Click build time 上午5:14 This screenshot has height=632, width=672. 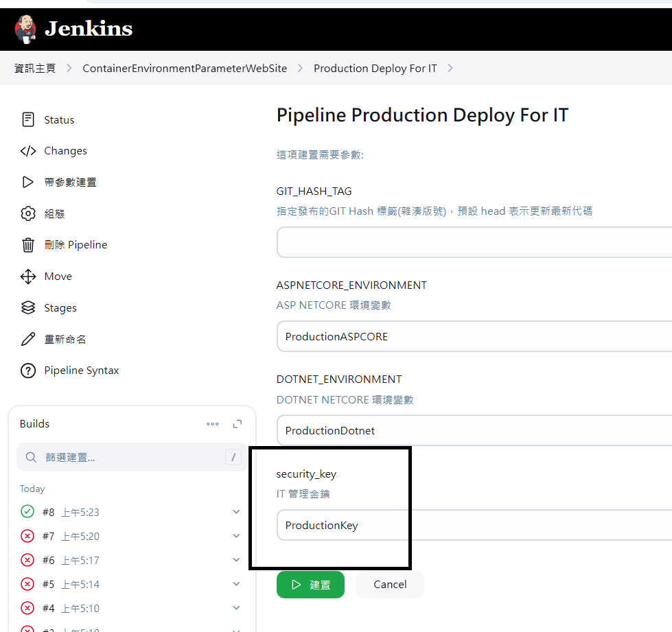click(80, 584)
